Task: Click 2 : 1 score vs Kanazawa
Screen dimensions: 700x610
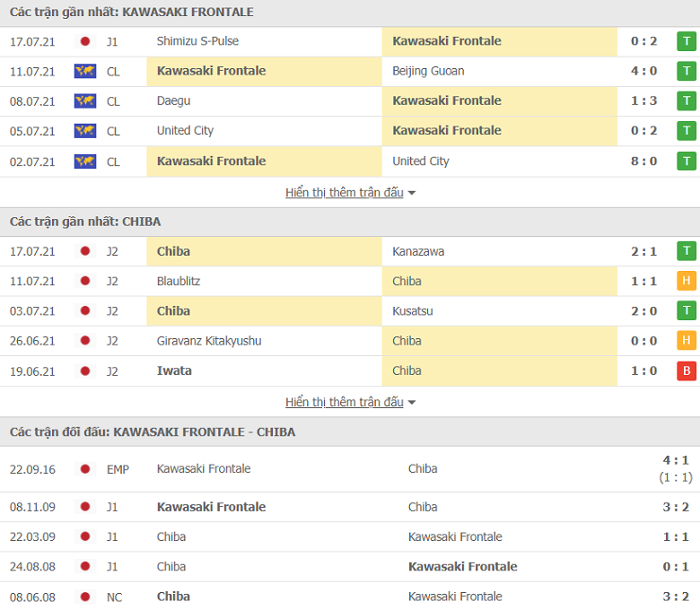Action: click(643, 252)
